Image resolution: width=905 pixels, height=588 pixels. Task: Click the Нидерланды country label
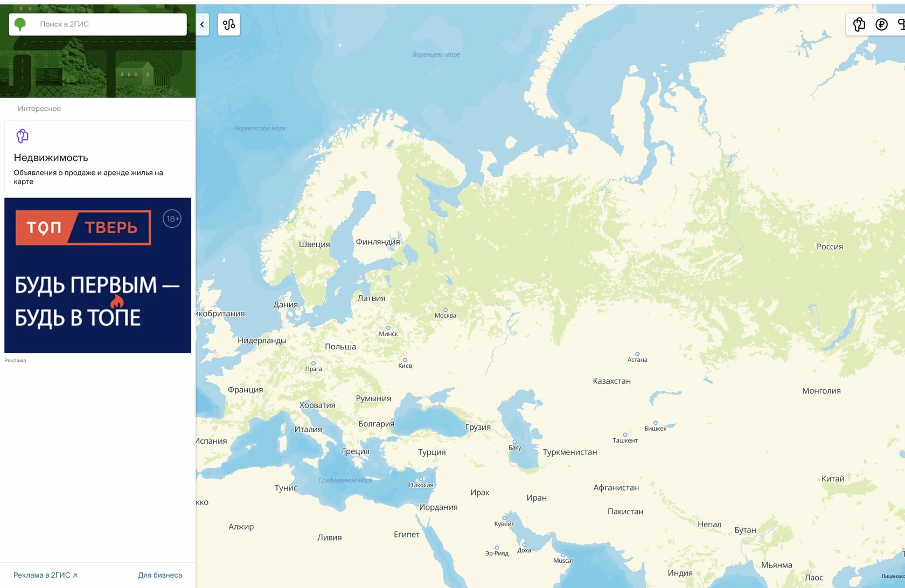(x=262, y=341)
